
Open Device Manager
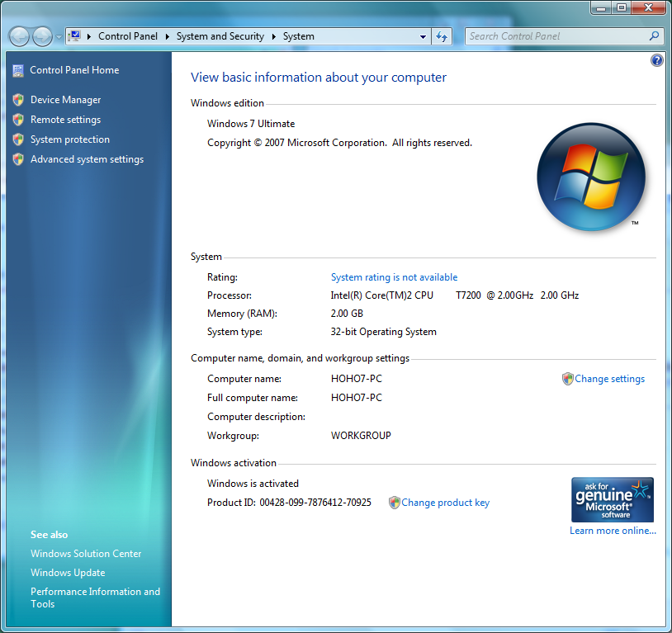[x=65, y=100]
